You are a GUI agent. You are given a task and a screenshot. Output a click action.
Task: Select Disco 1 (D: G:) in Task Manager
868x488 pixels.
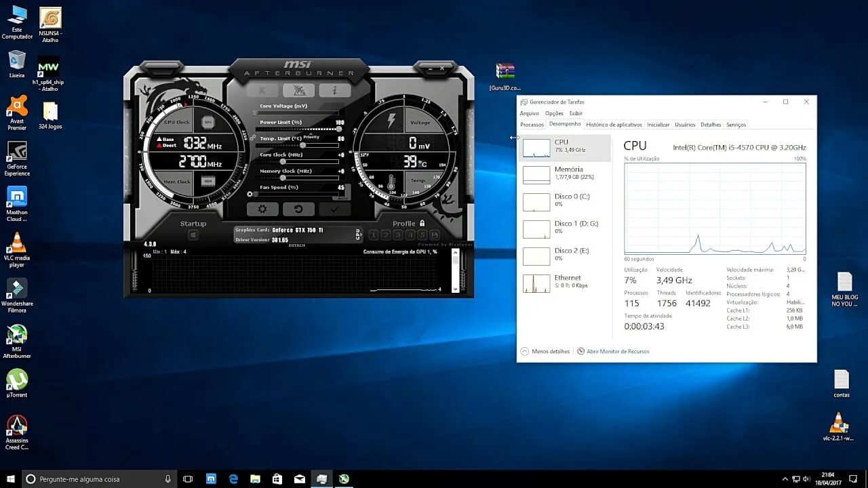pyautogui.click(x=565, y=228)
